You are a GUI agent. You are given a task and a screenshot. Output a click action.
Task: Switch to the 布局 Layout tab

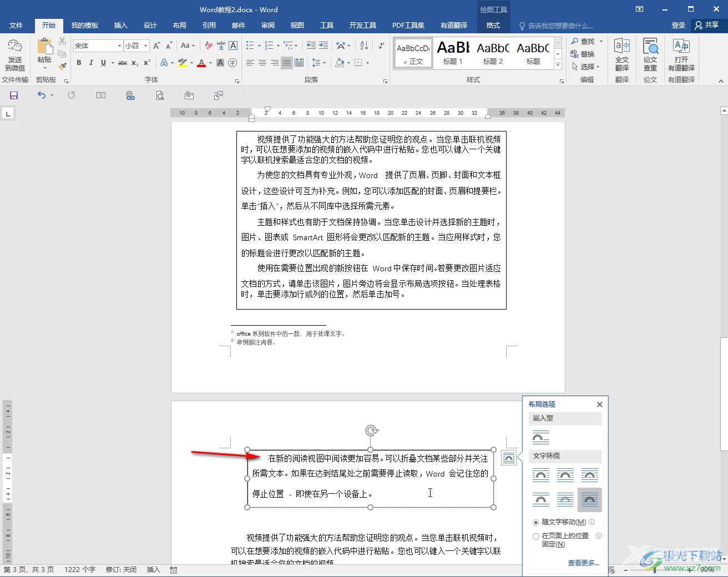click(179, 26)
